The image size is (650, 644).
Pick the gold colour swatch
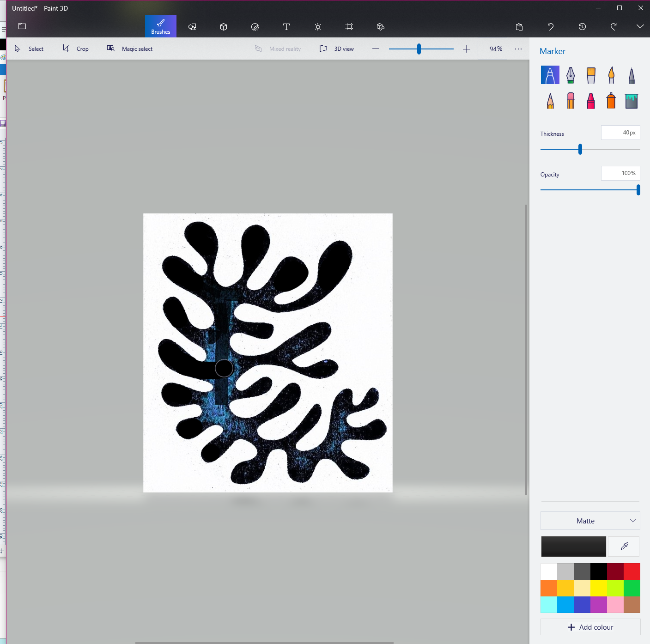565,588
